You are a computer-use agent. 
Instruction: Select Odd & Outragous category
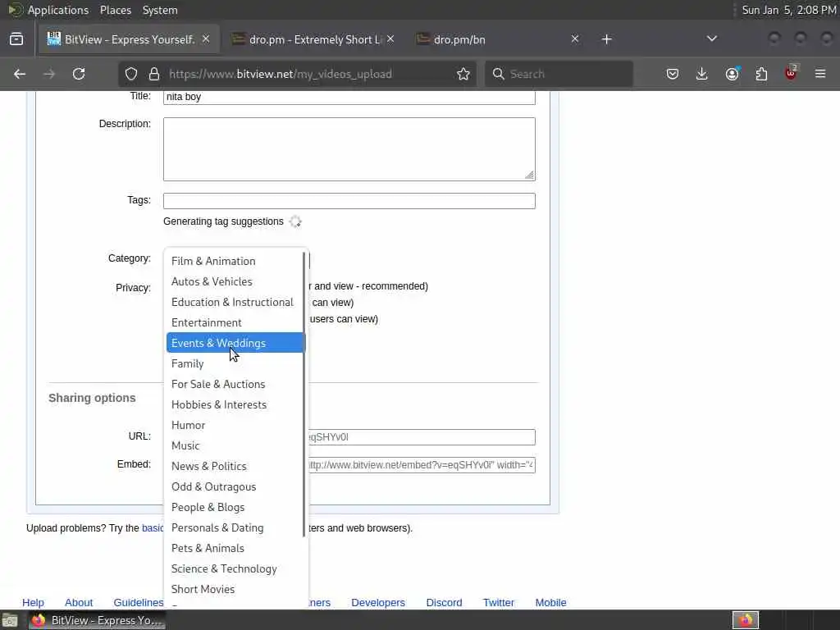(x=235, y=486)
